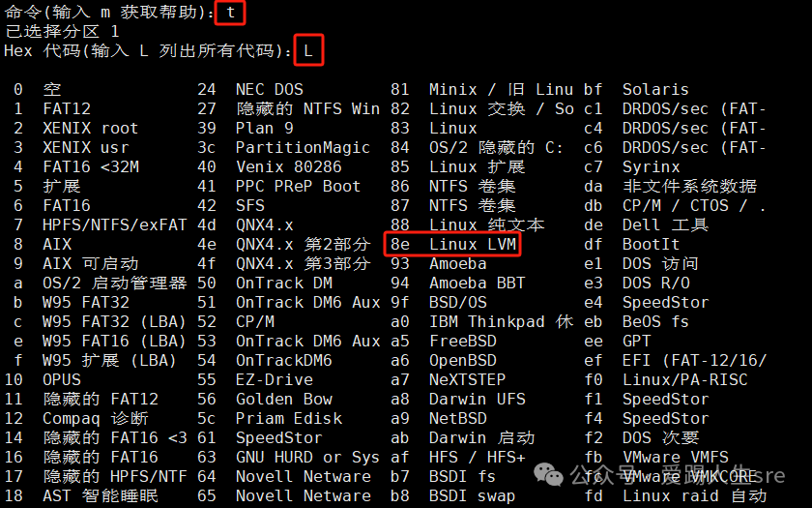Click the "Darwin 启动" entry
812x508 pixels.
[482, 438]
